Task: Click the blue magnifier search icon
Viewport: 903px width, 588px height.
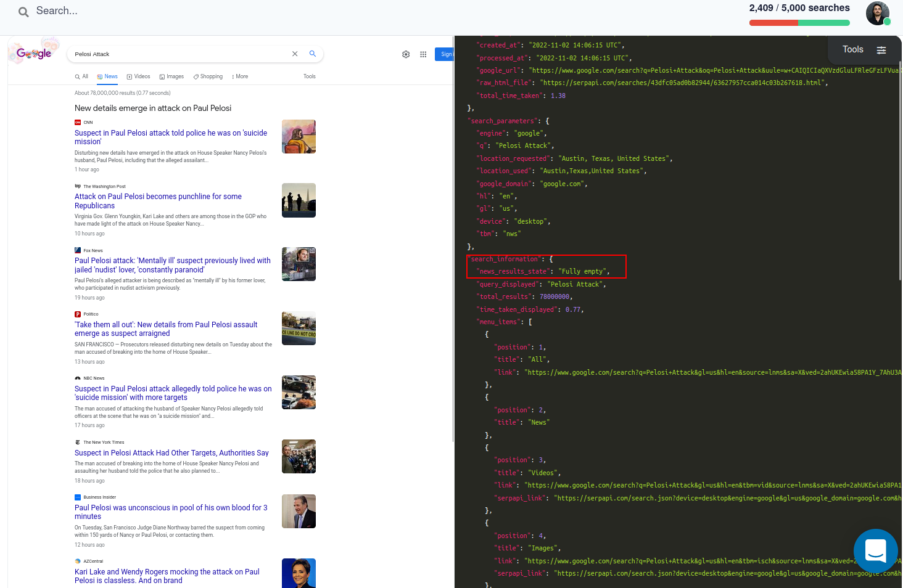Action: click(x=313, y=54)
